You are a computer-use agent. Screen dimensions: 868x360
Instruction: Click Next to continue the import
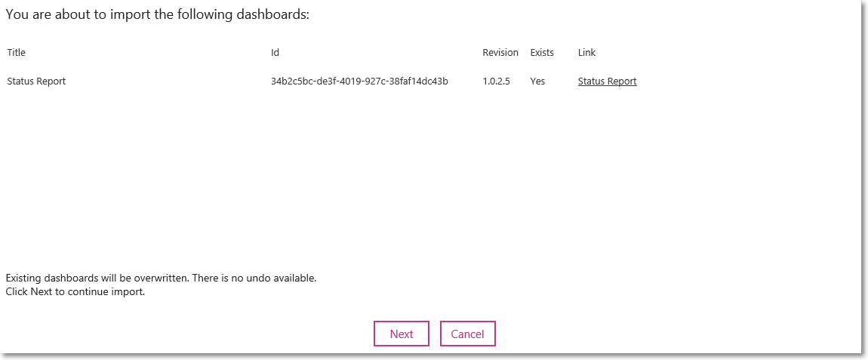click(x=402, y=334)
